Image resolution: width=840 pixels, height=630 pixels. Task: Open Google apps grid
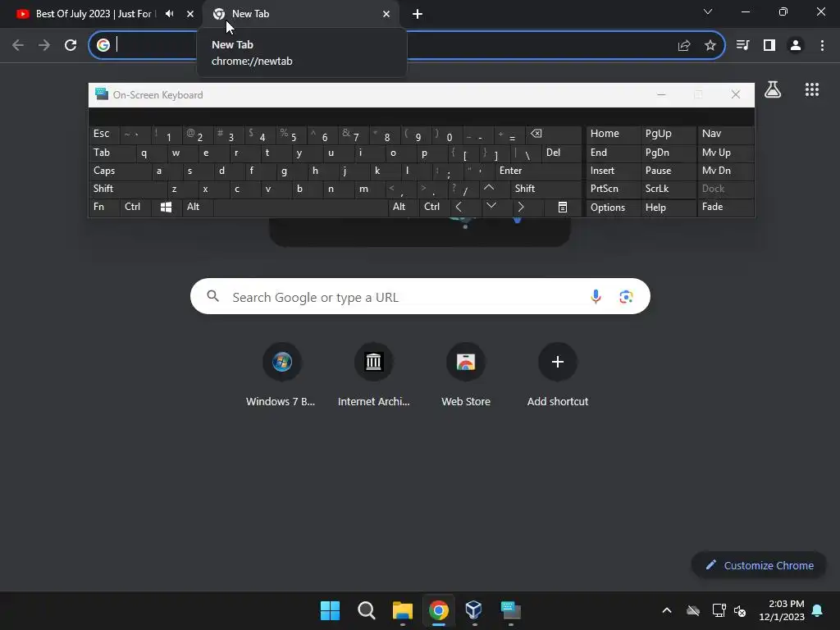click(812, 89)
